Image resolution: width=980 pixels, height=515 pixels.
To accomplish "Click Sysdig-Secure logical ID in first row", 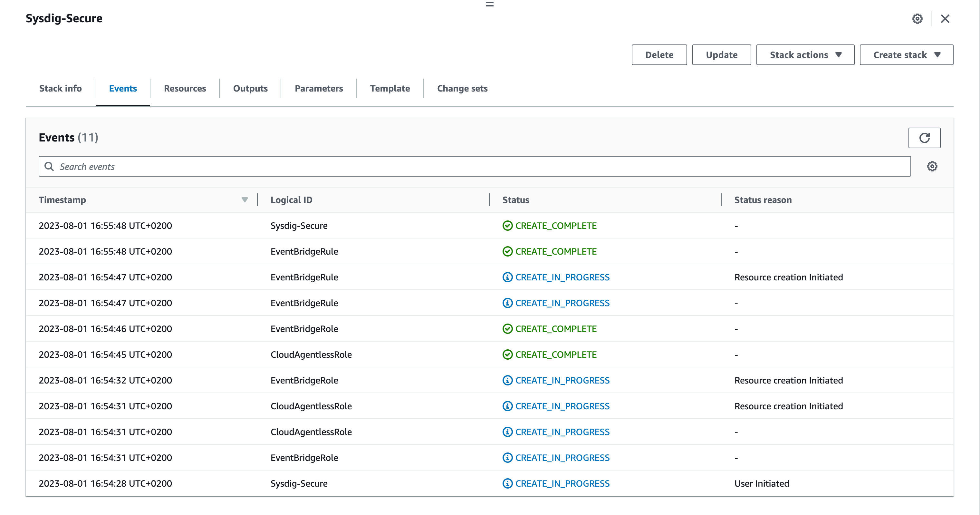I will [x=299, y=226].
